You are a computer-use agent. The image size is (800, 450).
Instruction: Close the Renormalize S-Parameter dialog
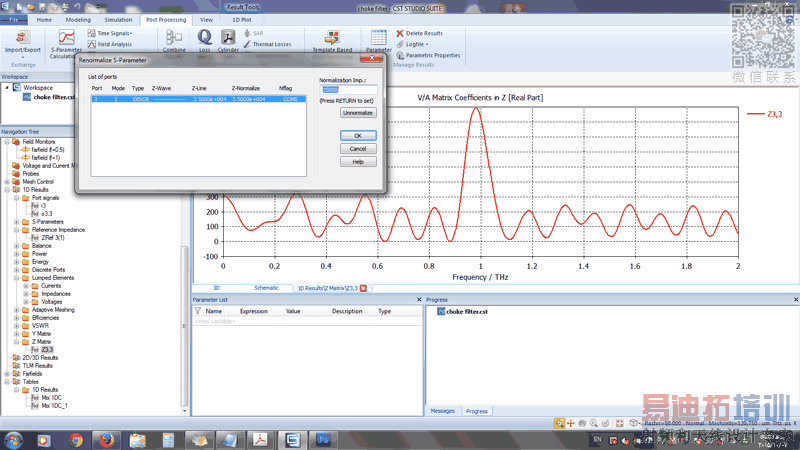[x=371, y=59]
